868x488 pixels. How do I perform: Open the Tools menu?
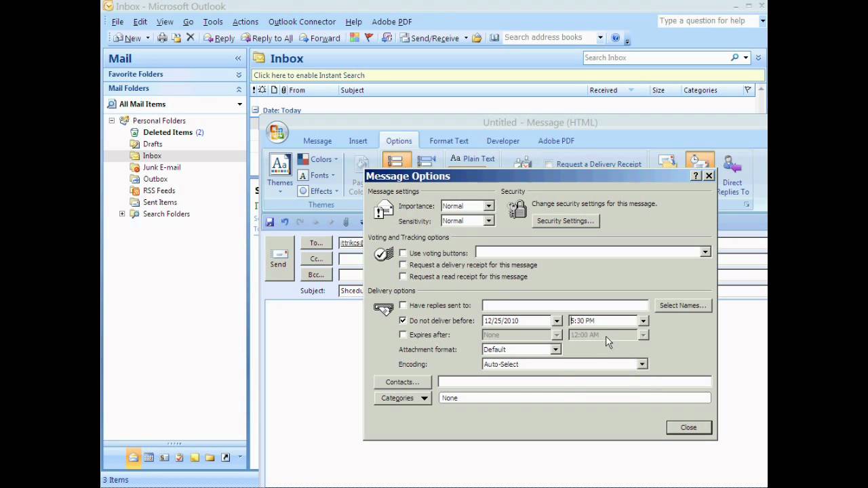(212, 22)
